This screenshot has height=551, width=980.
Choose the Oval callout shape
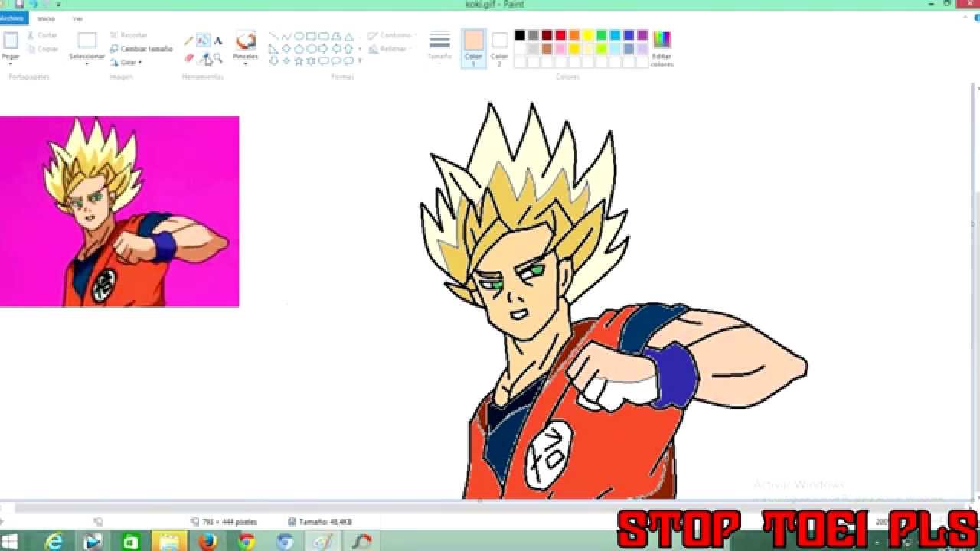(336, 60)
